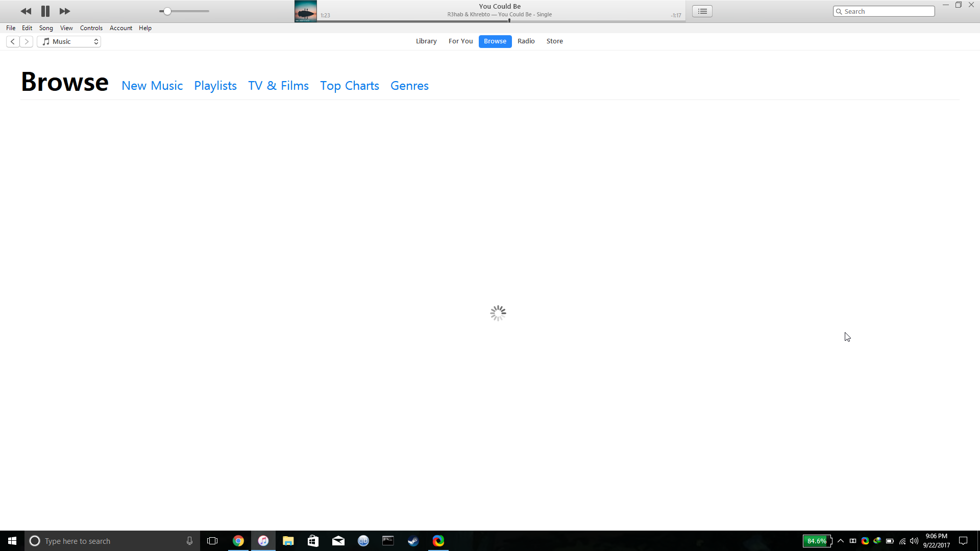980x551 pixels.
Task: Adjust the volume slider knob
Action: [167, 11]
